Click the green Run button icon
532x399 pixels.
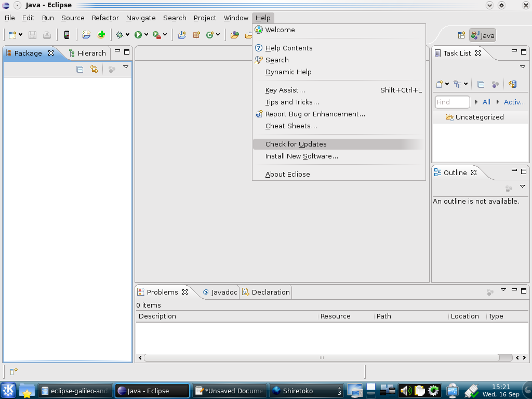coord(138,35)
